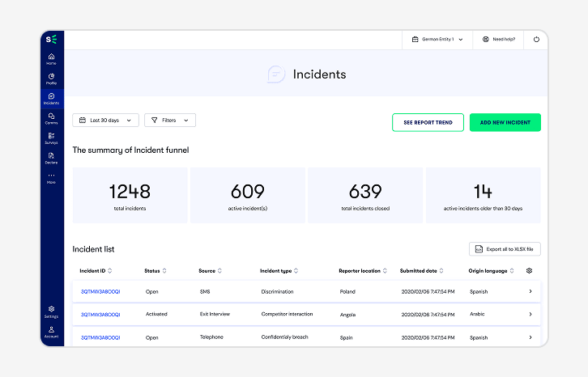Image resolution: width=588 pixels, height=377 pixels.
Task: Open table column settings gear
Action: coord(529,271)
